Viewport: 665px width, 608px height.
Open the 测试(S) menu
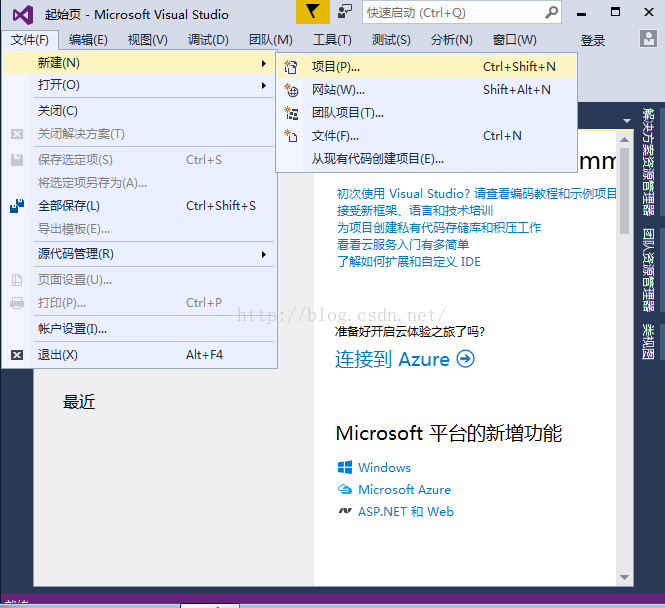coord(391,40)
